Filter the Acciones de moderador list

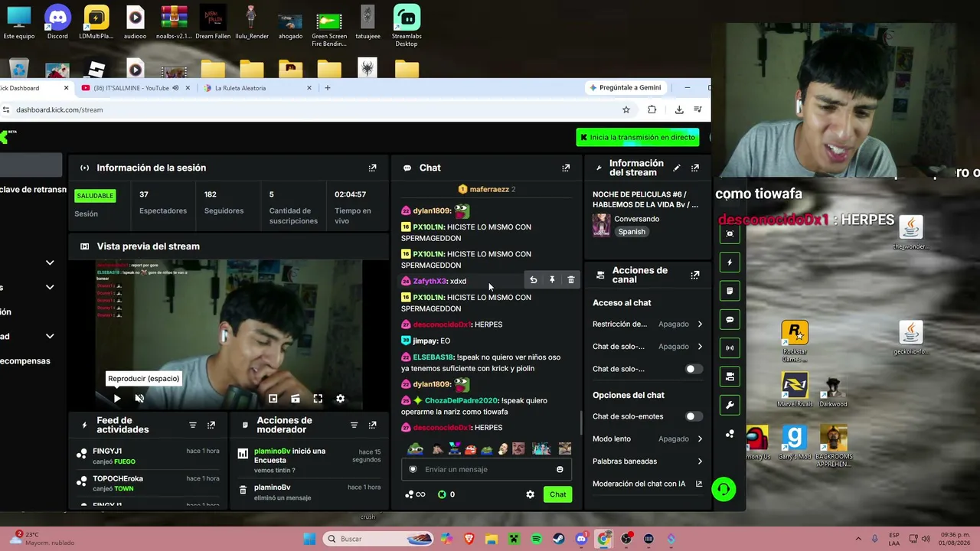pos(354,425)
